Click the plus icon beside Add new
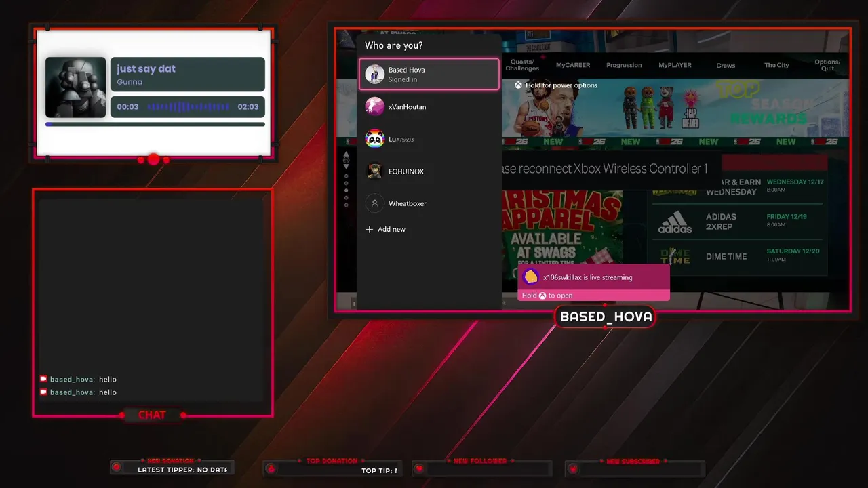Screen dimensions: 868x488 (x=370, y=230)
